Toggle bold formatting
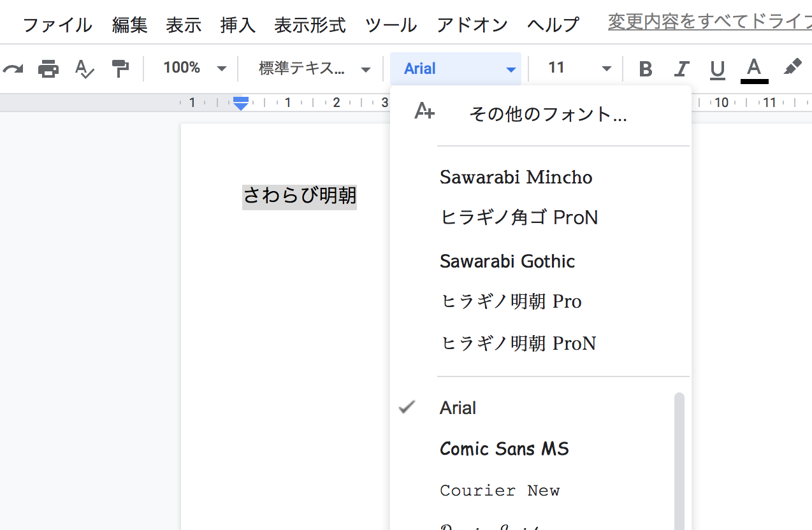The height and width of the screenshot is (530, 812). coord(646,69)
